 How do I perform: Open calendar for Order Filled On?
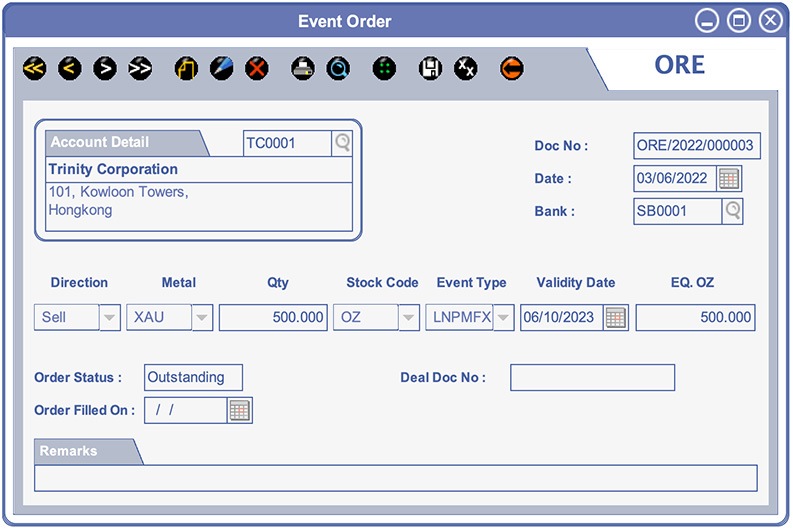(240, 410)
